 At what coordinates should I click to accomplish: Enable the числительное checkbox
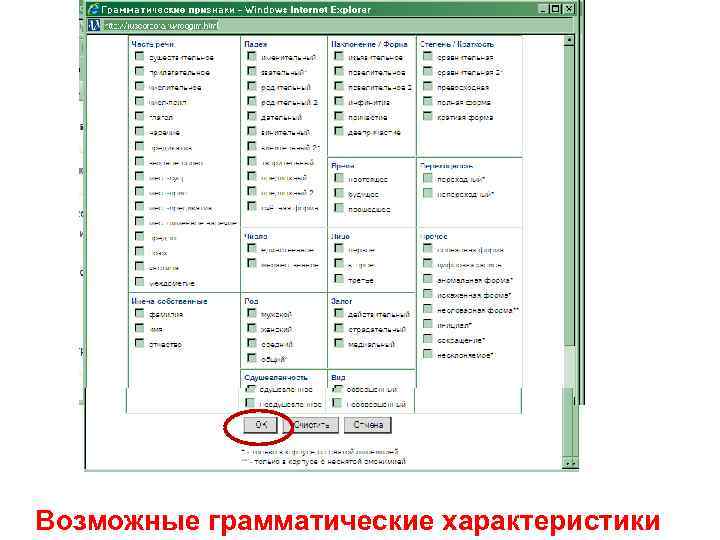(140, 86)
